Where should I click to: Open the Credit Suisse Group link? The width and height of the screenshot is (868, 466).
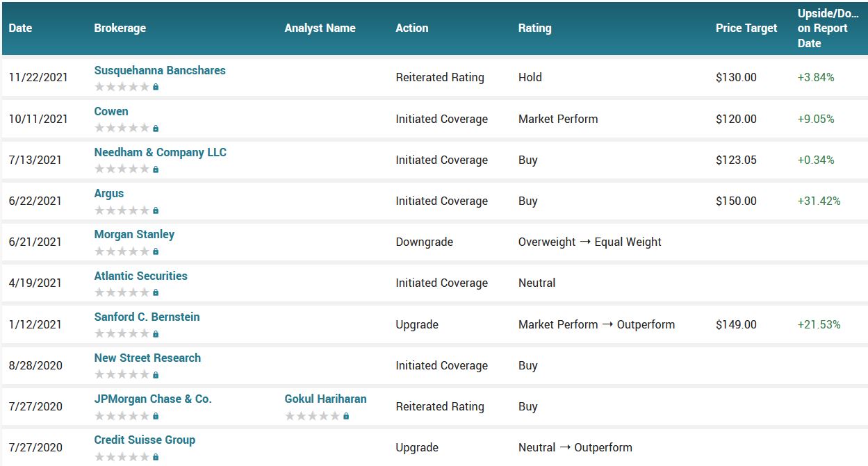pos(145,440)
